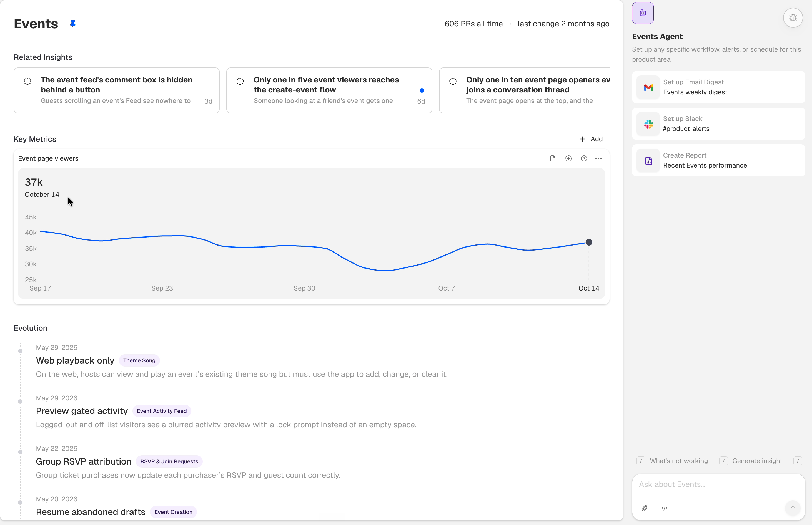
Task: Open insight about one in five event viewers
Action: 329,90
